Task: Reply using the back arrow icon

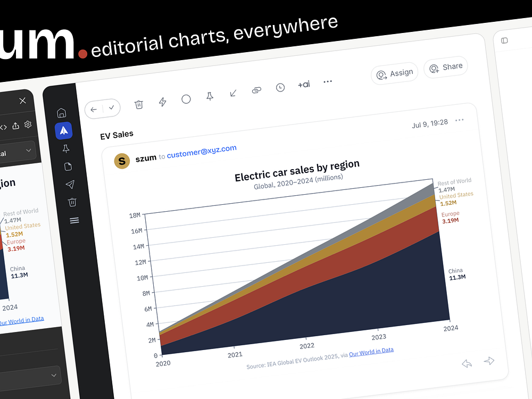Action: point(467,364)
